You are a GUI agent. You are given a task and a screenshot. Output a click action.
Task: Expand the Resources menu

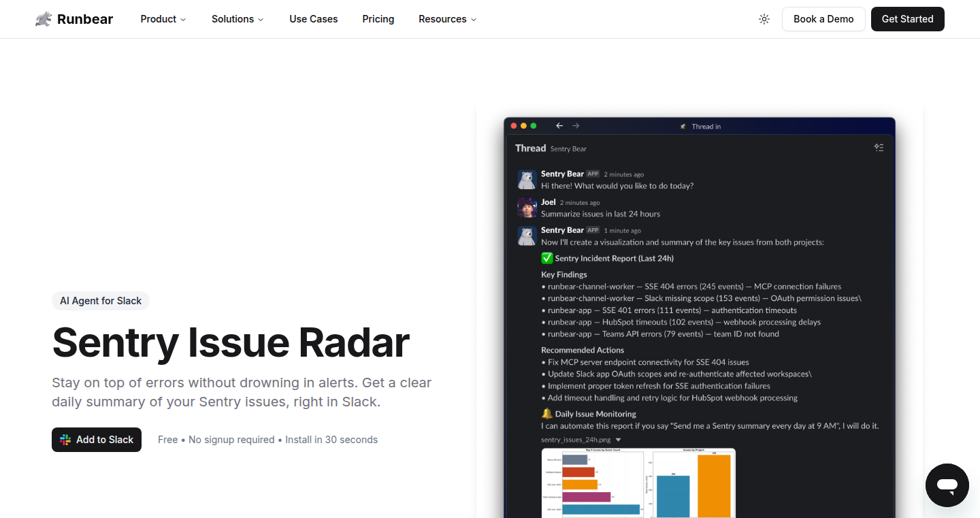(x=448, y=19)
